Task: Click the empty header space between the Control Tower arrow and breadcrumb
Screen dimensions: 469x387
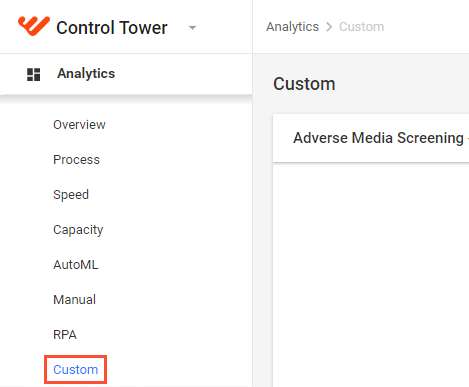Action: point(225,27)
